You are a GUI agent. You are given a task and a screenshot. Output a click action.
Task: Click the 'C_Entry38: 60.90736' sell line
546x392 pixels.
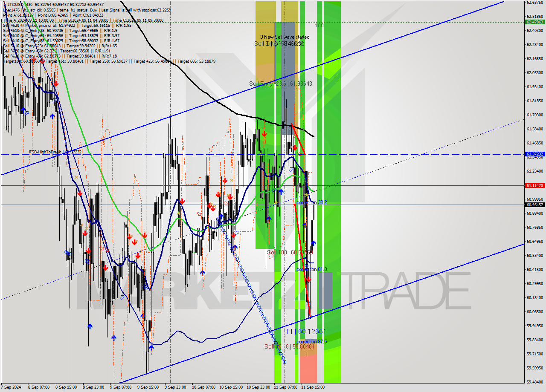coord(60,30)
